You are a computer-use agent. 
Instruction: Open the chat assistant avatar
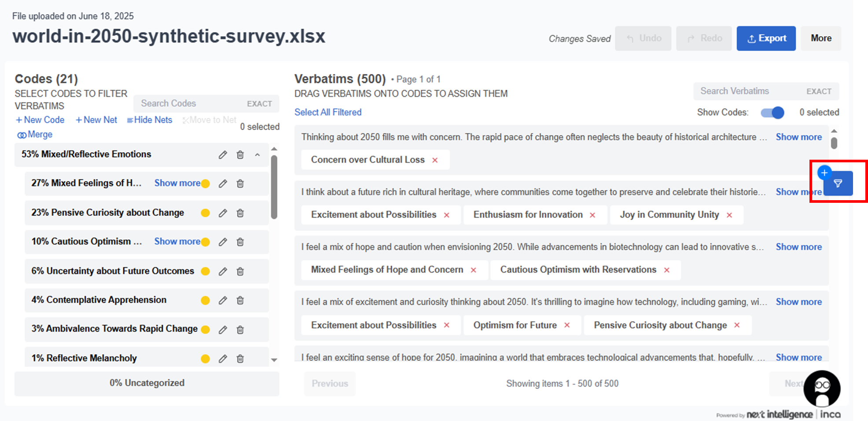point(822,388)
